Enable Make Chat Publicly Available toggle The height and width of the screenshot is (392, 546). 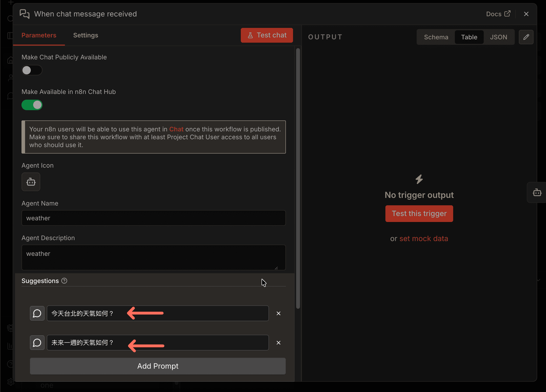tap(32, 71)
